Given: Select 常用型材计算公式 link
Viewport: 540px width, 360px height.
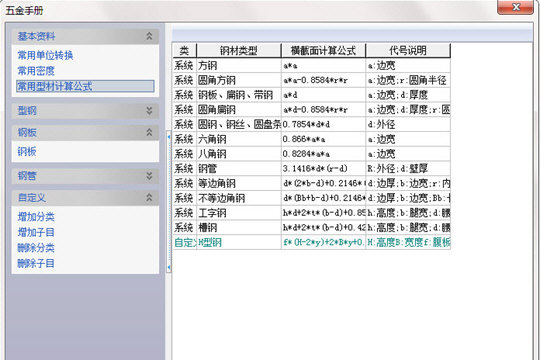Looking at the screenshot, I should click(85, 86).
